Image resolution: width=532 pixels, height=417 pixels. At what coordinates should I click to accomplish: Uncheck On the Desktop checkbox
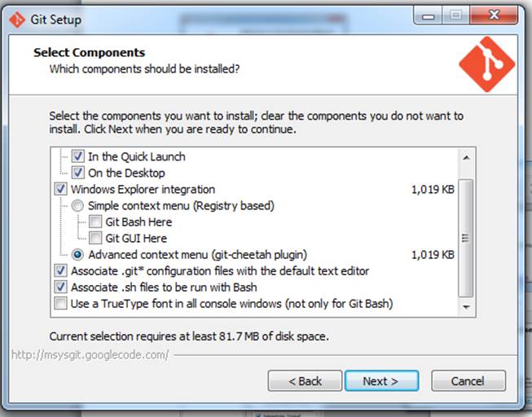[78, 173]
